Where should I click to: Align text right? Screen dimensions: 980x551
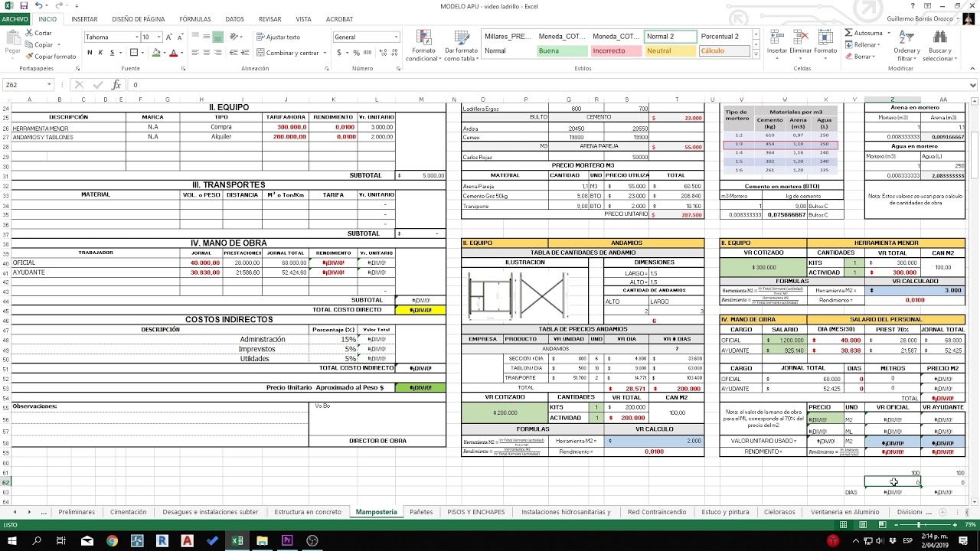point(218,53)
